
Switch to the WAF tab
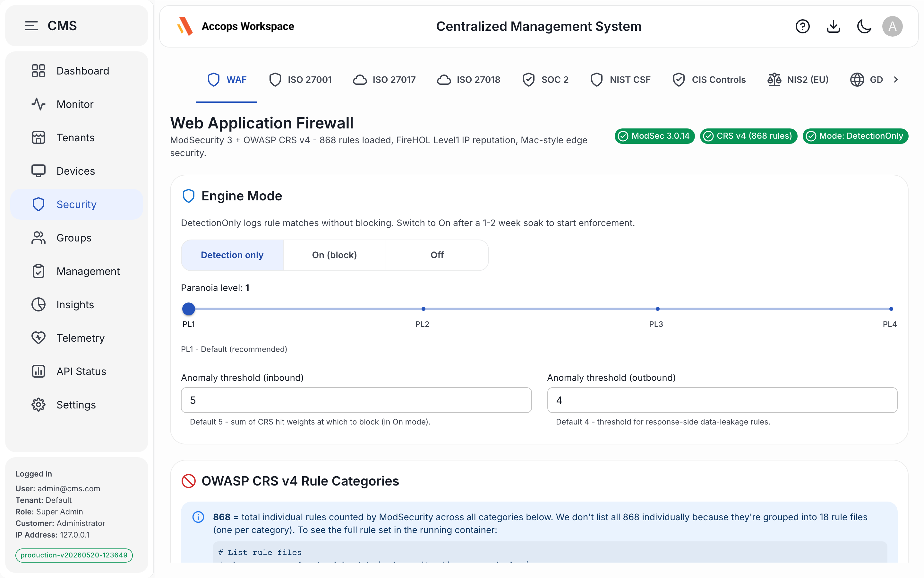(227, 80)
